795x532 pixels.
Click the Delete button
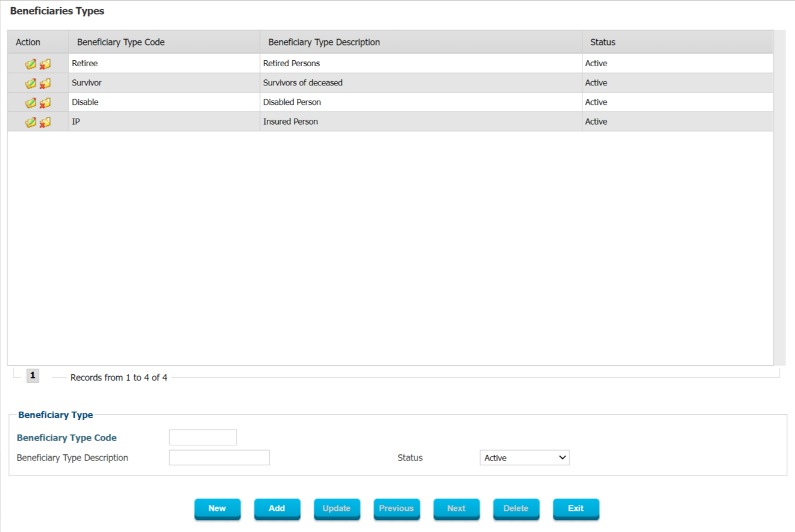516,509
